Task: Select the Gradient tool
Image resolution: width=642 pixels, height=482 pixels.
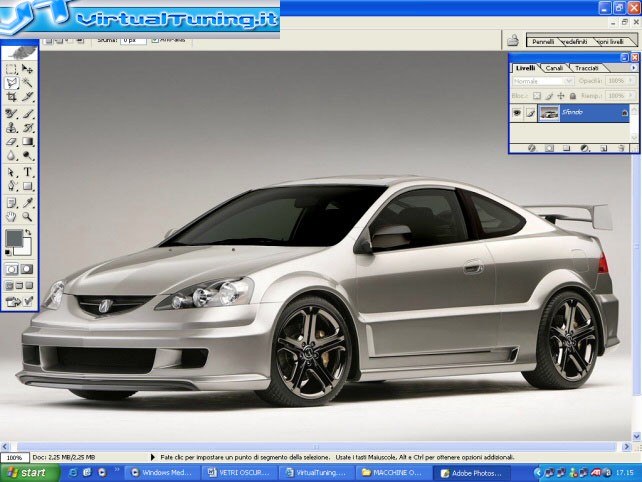Action: 27,142
